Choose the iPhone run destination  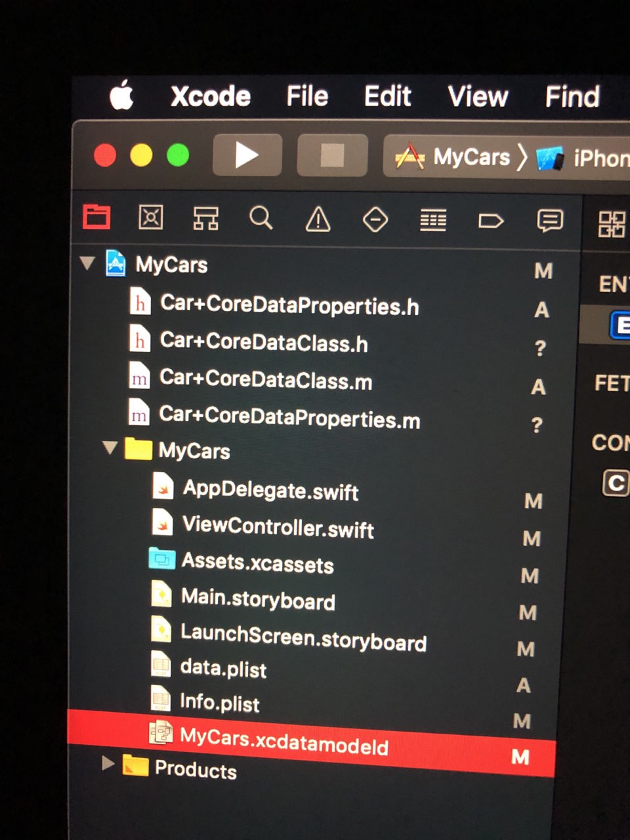click(583, 159)
